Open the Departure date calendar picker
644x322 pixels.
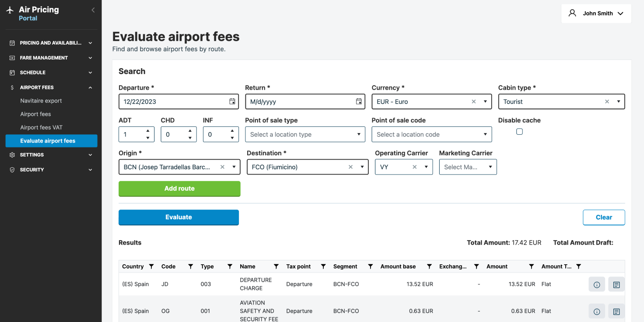(232, 101)
